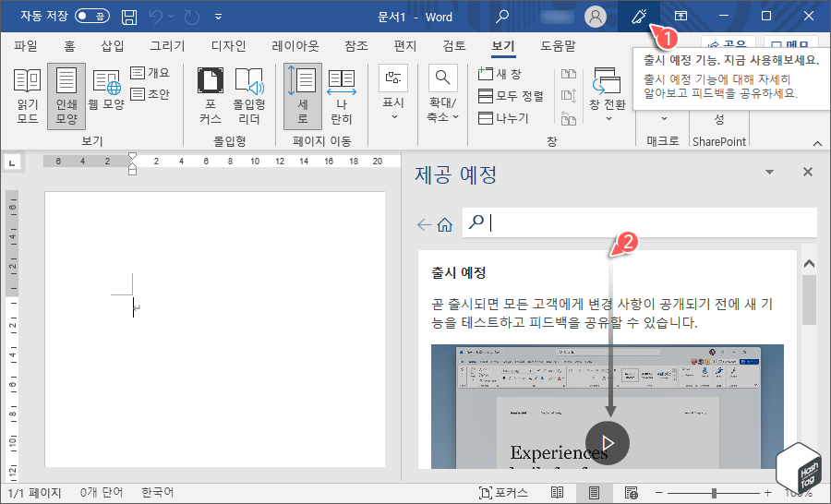
Task: Select 인쇄 모양 (Print Layout) view
Action: pos(66,96)
